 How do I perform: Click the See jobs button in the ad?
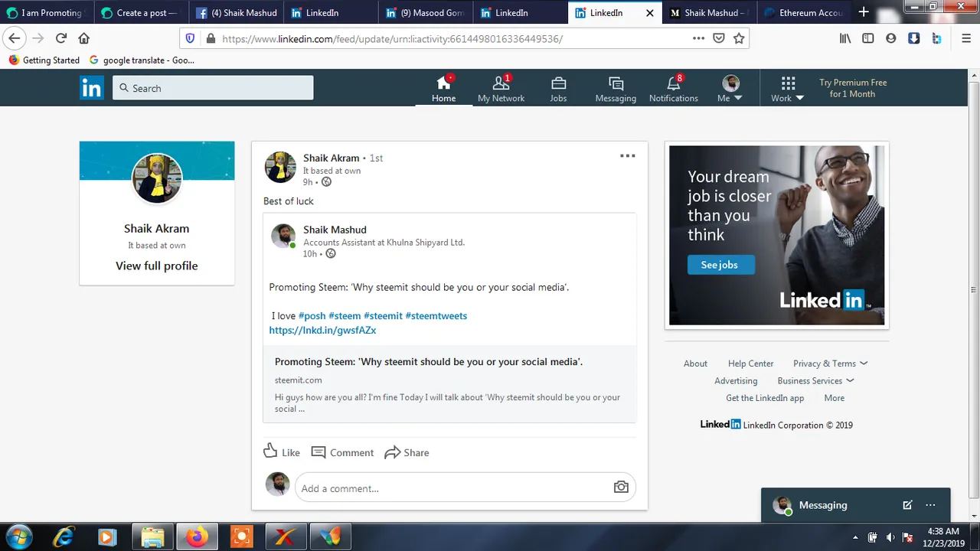click(x=720, y=265)
